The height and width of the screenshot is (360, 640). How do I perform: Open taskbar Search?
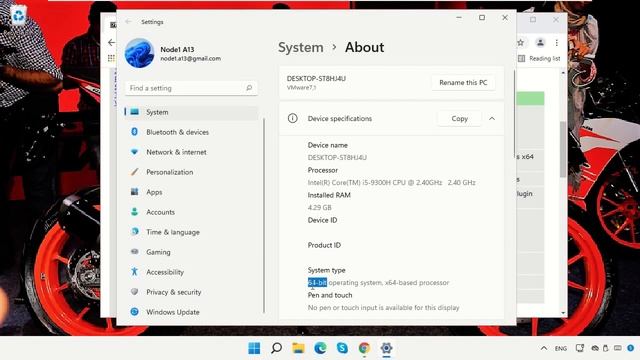tap(276, 348)
